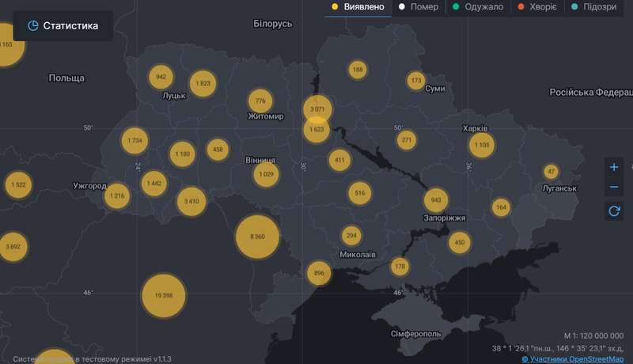Image resolution: width=633 pixels, height=364 pixels.
Task: Open the Статистика panel
Action: pos(63,25)
